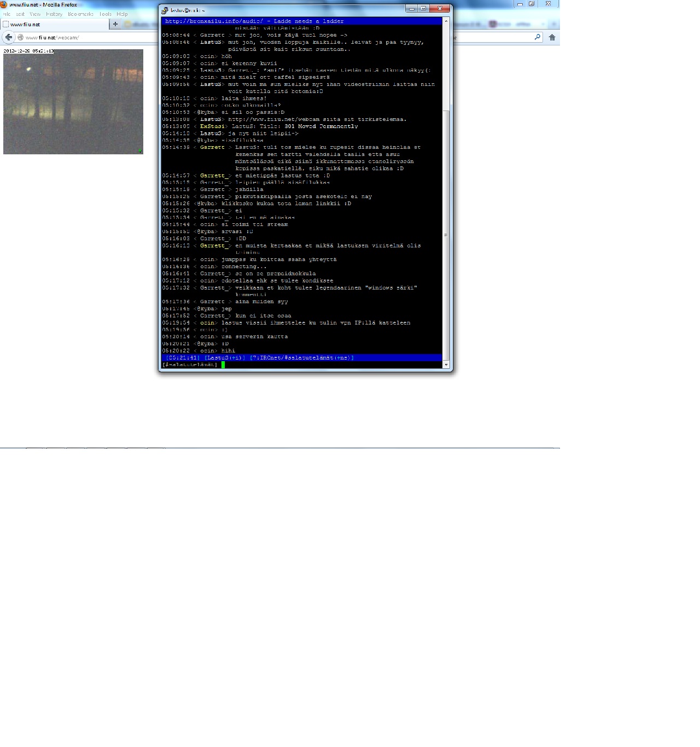This screenshot has width=700, height=747.
Task: Minimize the PuTTY terminal window
Action: click(412, 9)
